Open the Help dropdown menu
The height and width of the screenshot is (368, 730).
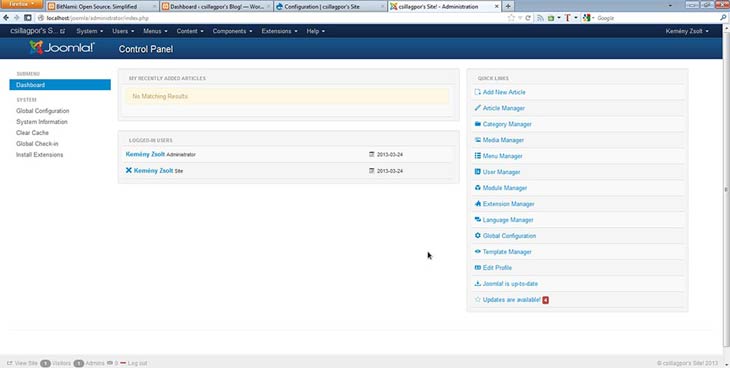[x=316, y=31]
